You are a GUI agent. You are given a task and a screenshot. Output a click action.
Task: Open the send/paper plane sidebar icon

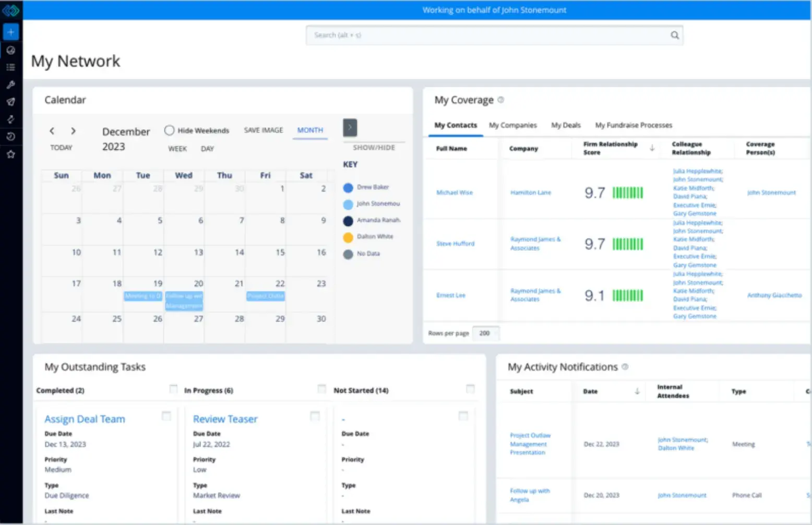[11, 102]
